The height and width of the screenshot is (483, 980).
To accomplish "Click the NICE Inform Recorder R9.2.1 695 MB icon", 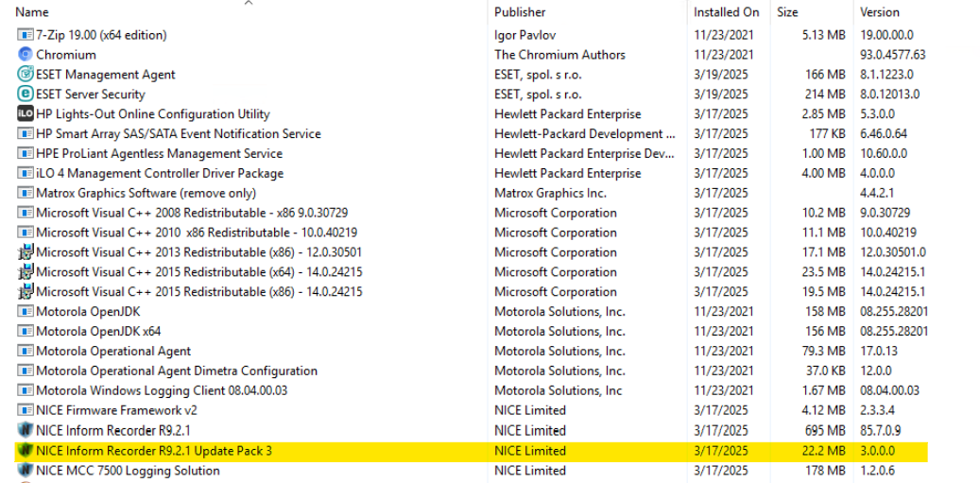I will tap(26, 430).
